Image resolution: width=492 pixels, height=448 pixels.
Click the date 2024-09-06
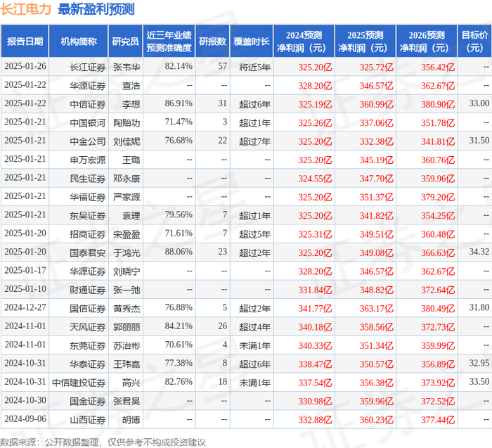[25, 418]
